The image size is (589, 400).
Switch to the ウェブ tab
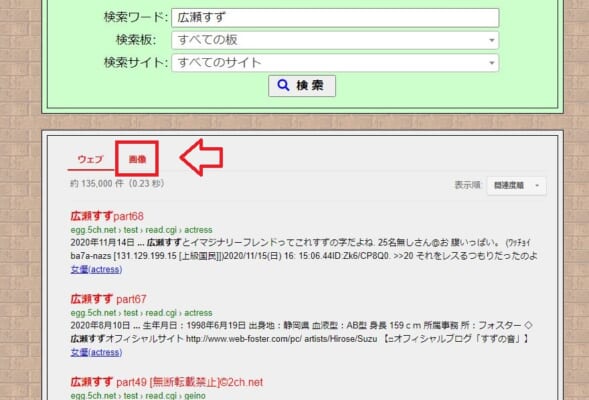coord(90,159)
